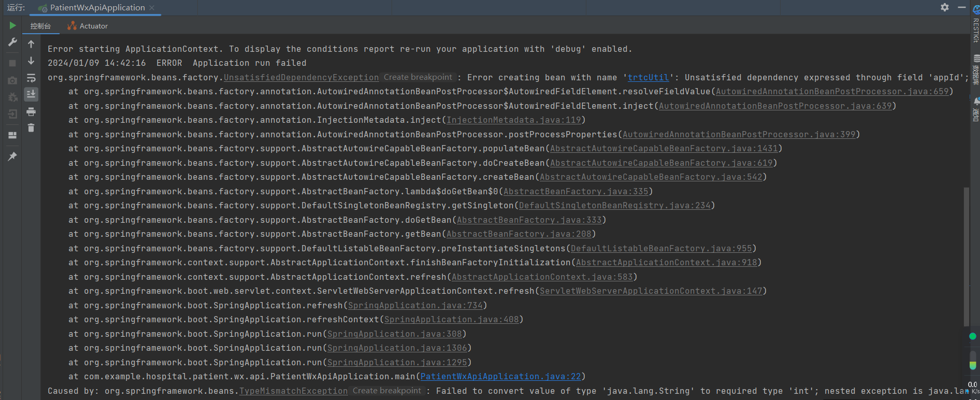
Task: Open the TypeMismatchException link
Action: [x=294, y=391]
